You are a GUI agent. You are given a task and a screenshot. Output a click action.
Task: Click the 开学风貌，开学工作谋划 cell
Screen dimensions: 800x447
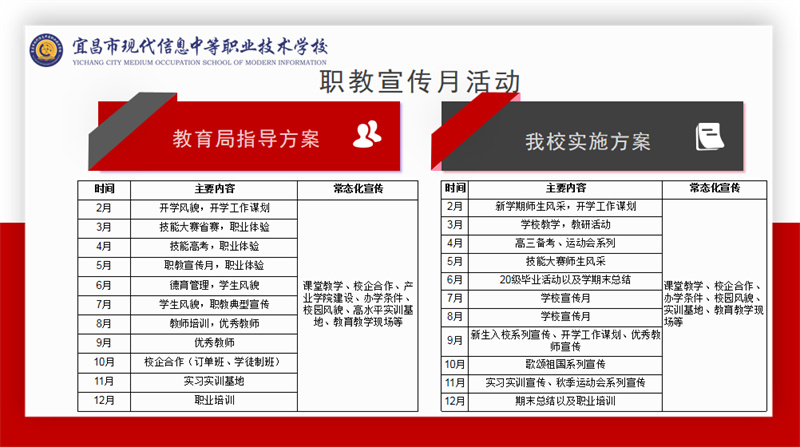tap(214, 208)
